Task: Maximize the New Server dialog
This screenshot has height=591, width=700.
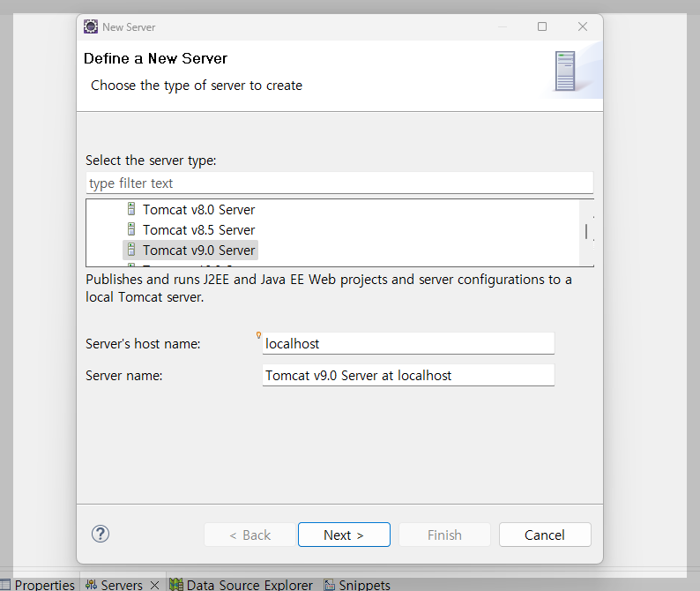Action: pyautogui.click(x=542, y=26)
